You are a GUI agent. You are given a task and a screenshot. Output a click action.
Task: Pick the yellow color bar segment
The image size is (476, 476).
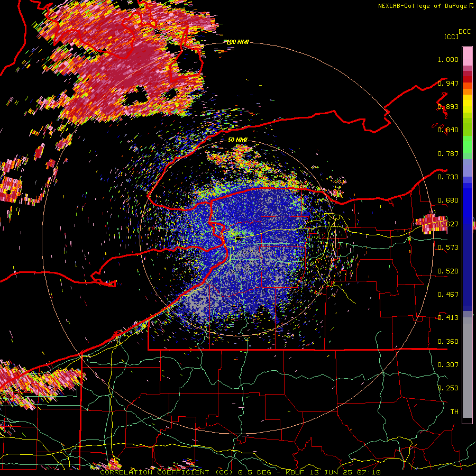tap(467, 104)
